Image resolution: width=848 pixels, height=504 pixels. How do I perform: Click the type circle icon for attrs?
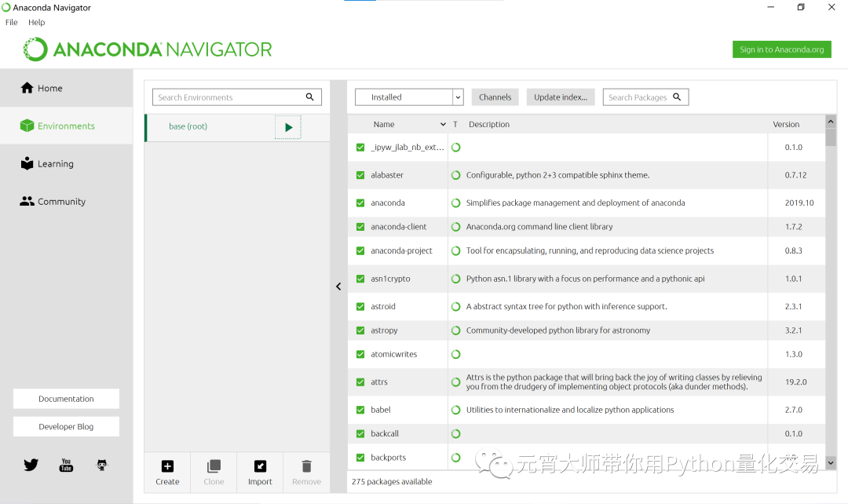click(456, 382)
